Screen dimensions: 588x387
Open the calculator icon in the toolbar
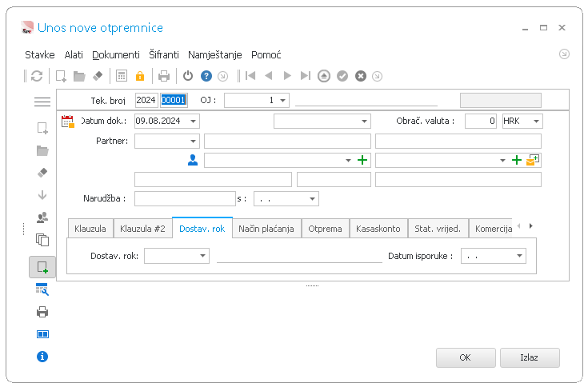click(x=122, y=76)
